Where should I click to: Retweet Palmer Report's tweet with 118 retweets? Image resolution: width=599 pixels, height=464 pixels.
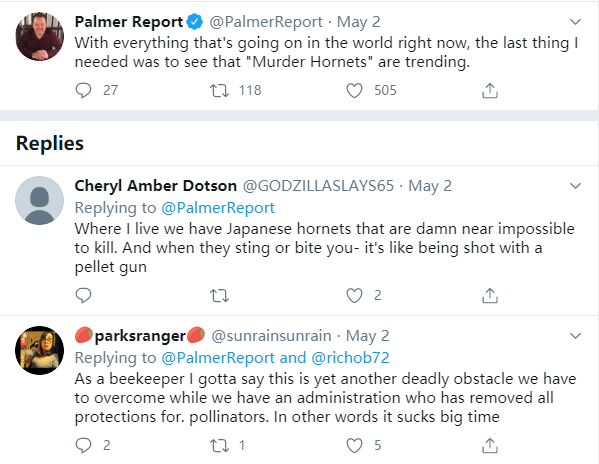[x=219, y=91]
